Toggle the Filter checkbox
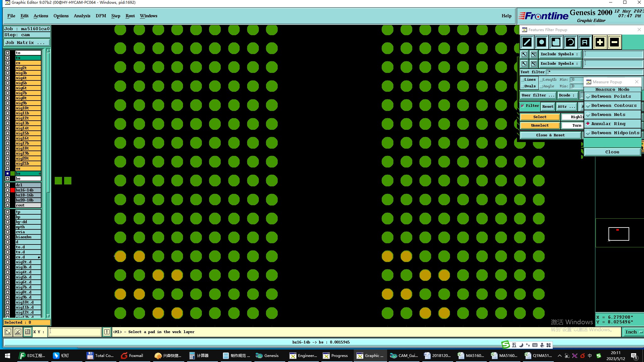 (523, 106)
